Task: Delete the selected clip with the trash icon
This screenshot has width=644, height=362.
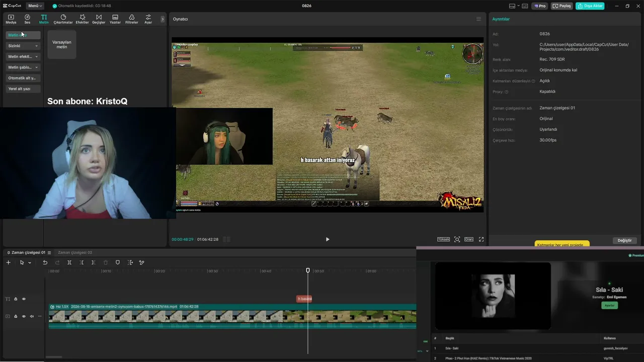Action: [106, 262]
